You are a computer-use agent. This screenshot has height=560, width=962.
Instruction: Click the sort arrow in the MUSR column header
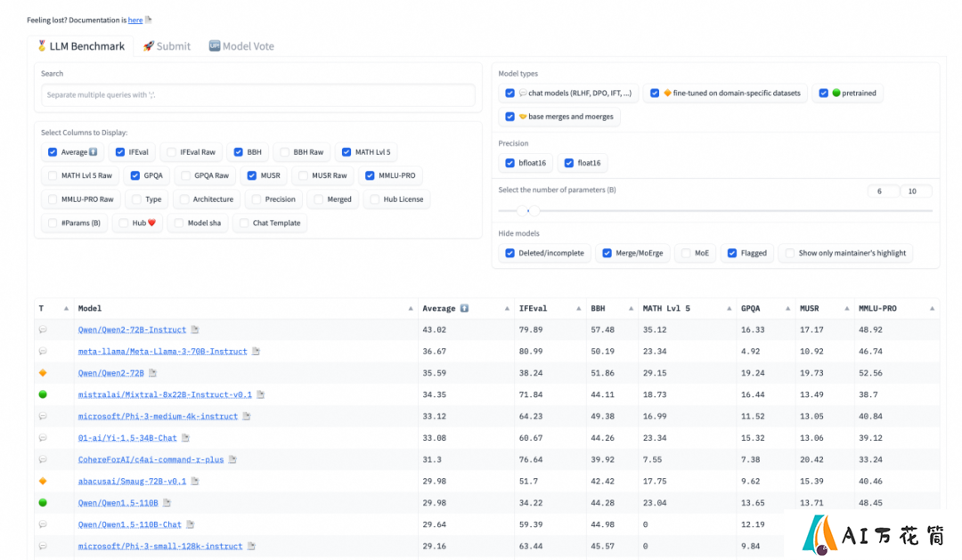point(847,309)
